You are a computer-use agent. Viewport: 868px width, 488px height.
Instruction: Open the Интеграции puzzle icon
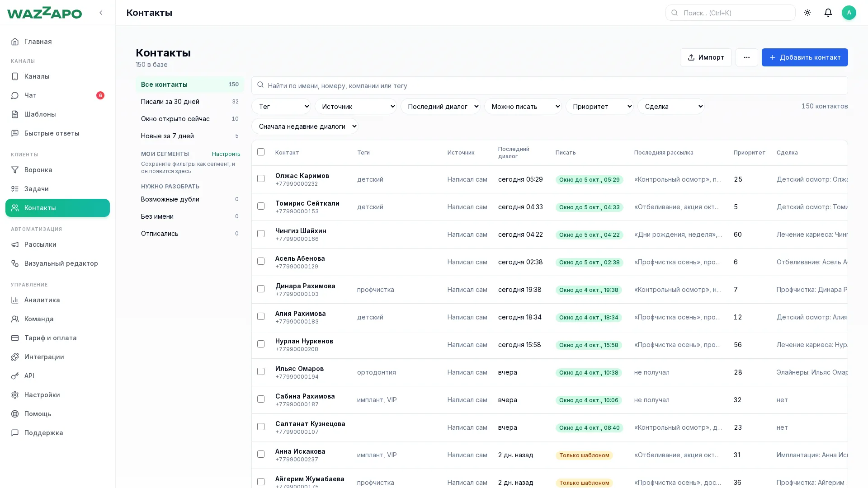[x=15, y=357]
